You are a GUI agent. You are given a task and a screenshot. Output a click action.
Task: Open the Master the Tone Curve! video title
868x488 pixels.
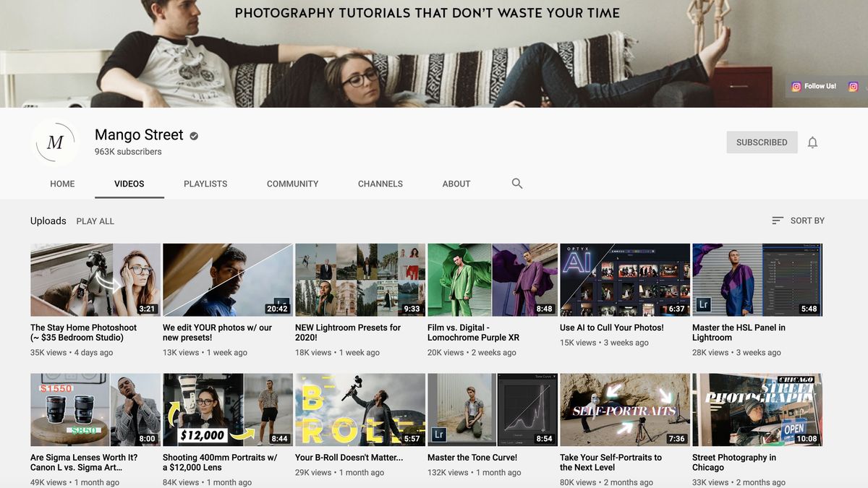click(472, 458)
